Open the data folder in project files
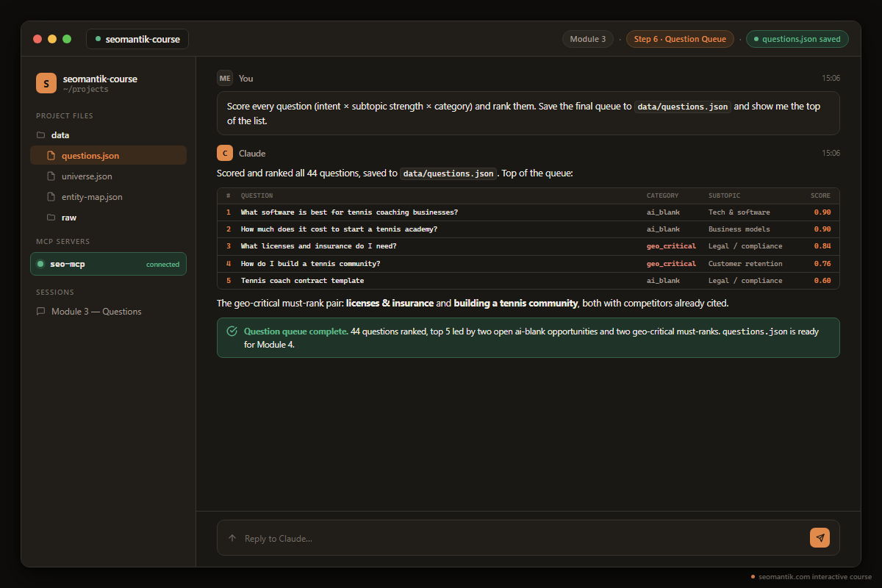The height and width of the screenshot is (588, 882). point(108,135)
